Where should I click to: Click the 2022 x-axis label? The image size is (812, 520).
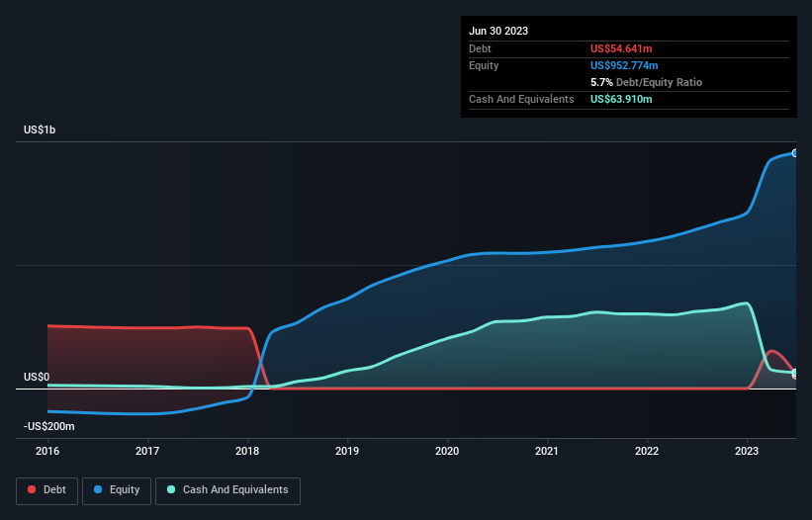pyautogui.click(x=647, y=451)
